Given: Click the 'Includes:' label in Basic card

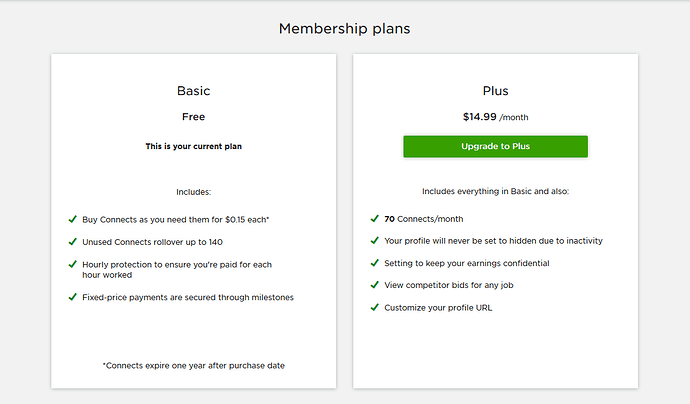Looking at the screenshot, I should 194,190.
